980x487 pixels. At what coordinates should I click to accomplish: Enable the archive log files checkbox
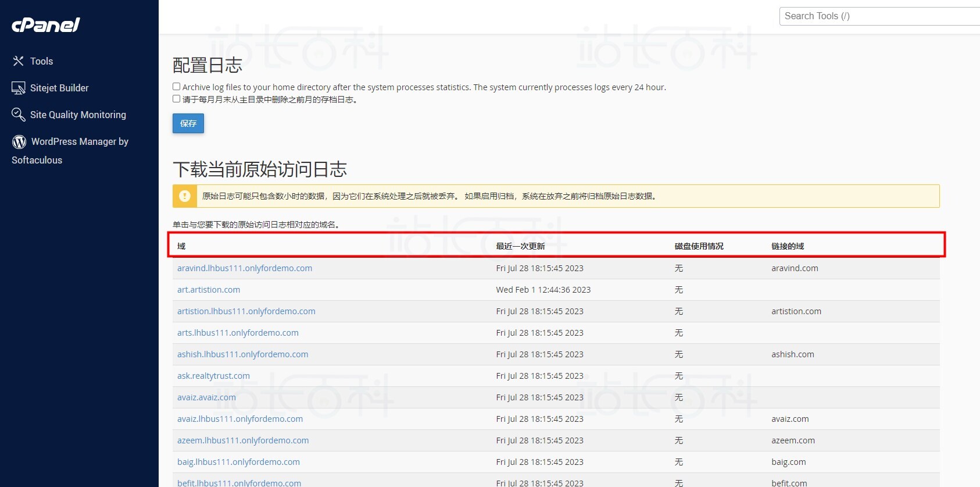pos(176,87)
